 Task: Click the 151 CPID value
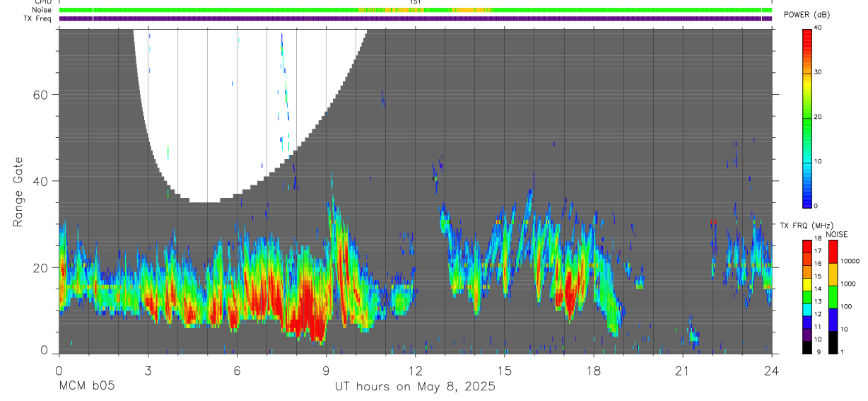415,3
